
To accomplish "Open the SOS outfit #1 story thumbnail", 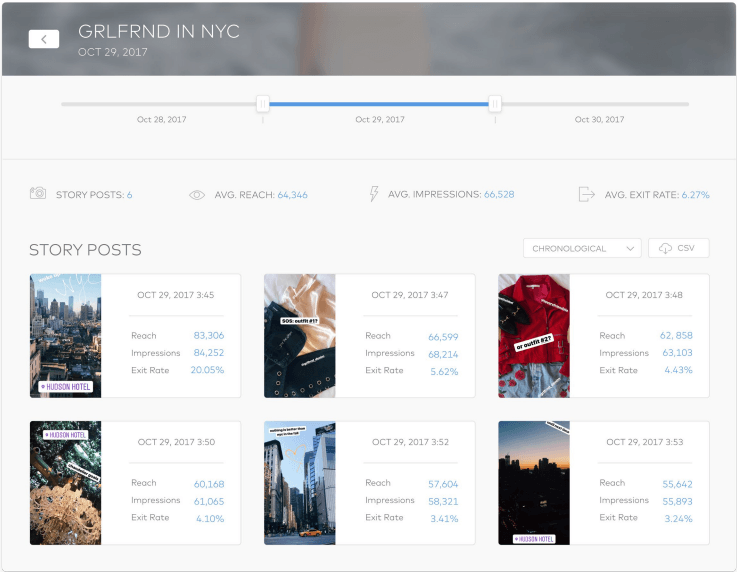I will 300,336.
